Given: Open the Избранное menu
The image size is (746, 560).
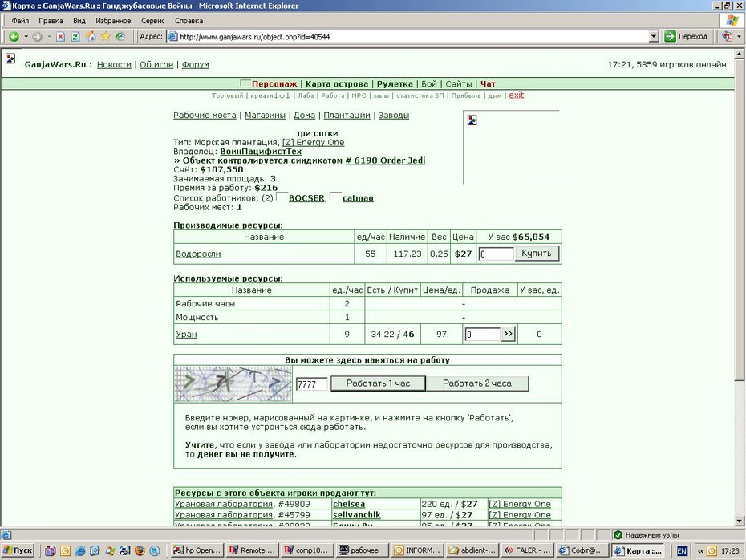Looking at the screenshot, I should coord(113,21).
